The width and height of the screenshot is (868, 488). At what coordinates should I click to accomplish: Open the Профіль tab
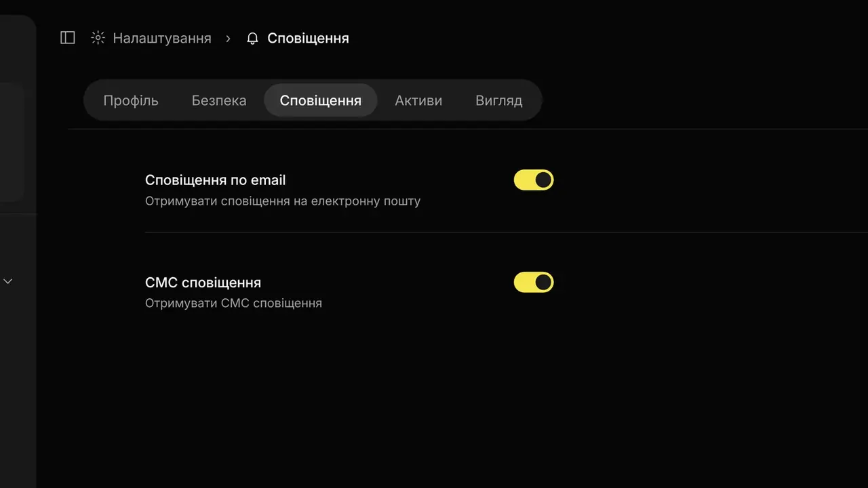click(x=131, y=100)
